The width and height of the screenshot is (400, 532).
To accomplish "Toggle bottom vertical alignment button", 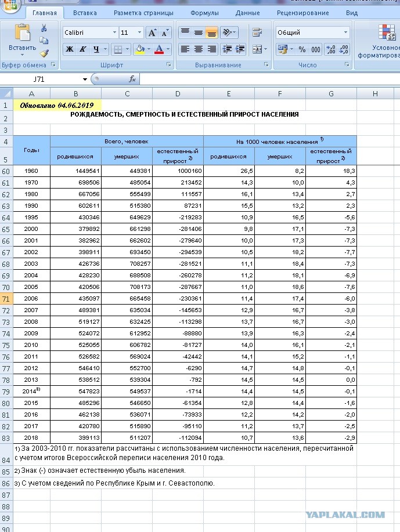I will [211, 32].
